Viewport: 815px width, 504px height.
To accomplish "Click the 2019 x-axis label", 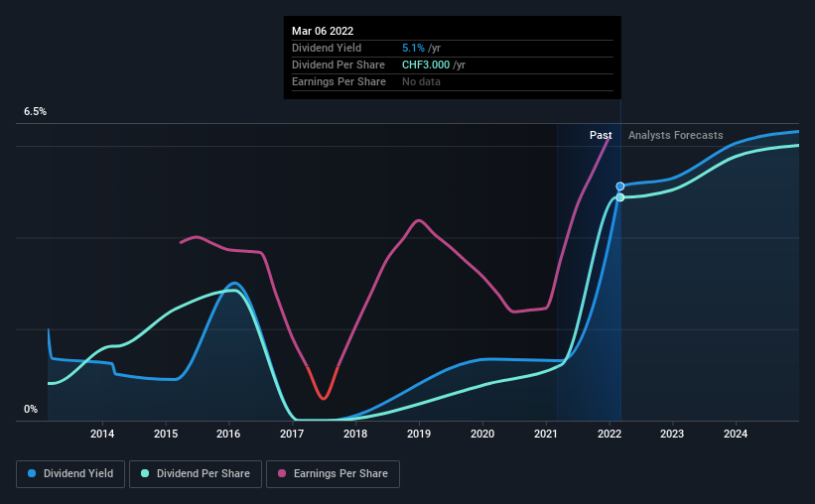I will point(419,434).
